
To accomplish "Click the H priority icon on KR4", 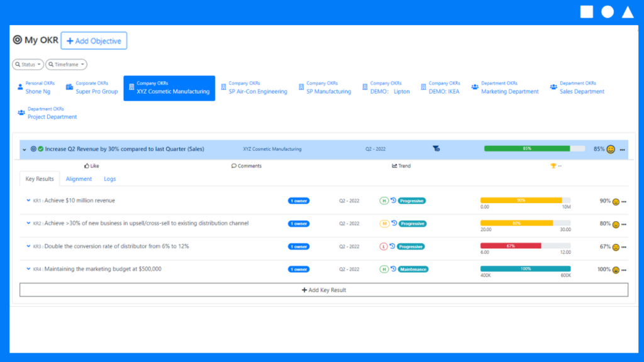I will tap(384, 269).
